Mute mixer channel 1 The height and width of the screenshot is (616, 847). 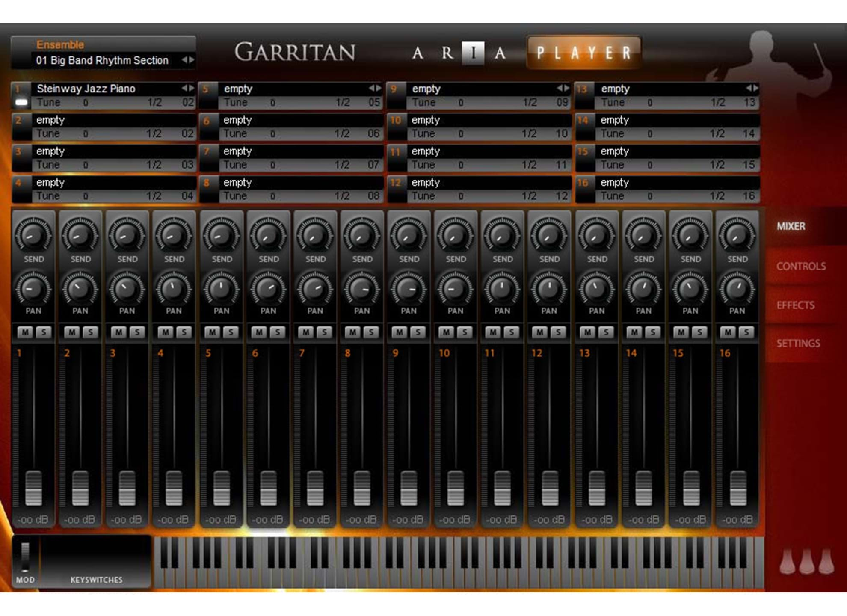click(25, 332)
